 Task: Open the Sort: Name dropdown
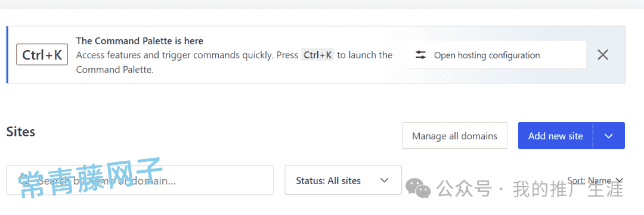595,180
